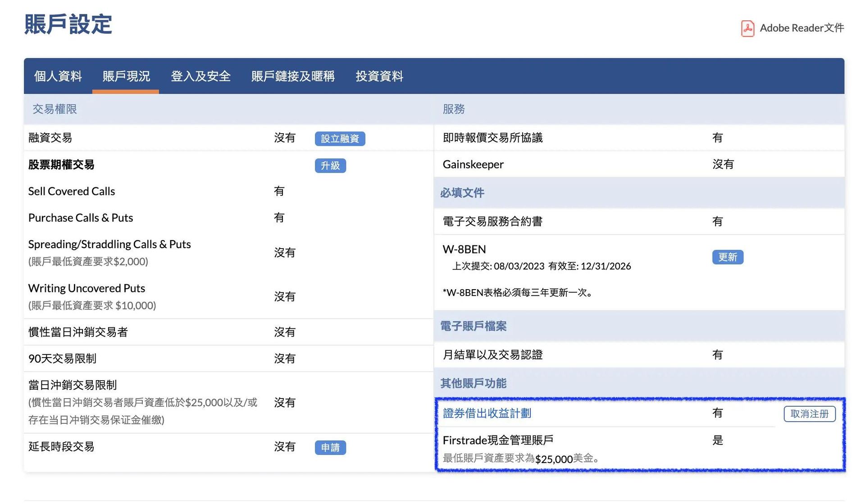
Task: Open the Adobe Reader文件 link
Action: (x=801, y=28)
